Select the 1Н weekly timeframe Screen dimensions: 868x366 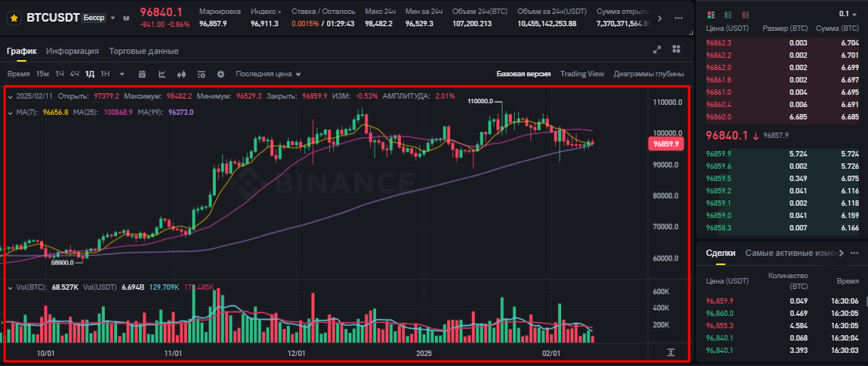(x=105, y=74)
